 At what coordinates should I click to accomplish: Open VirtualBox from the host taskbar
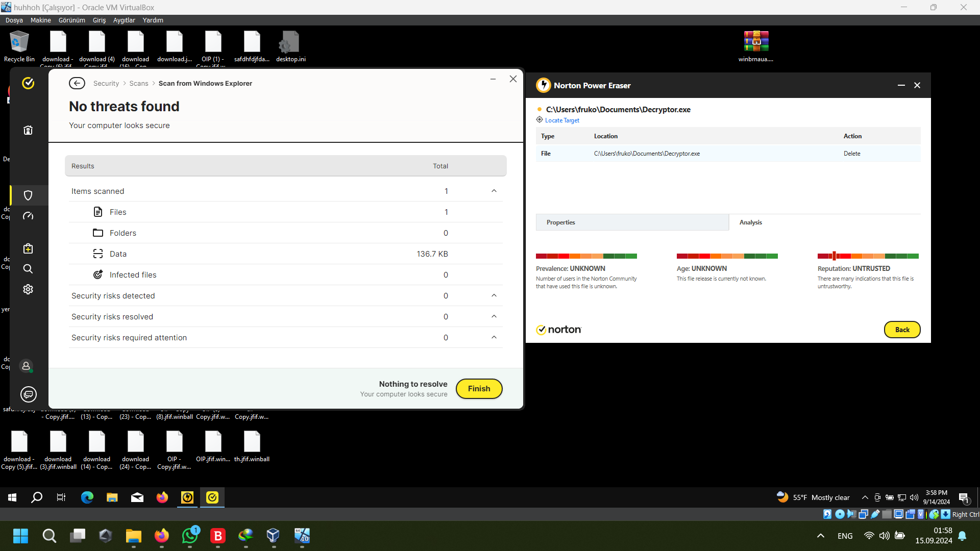[x=273, y=536]
